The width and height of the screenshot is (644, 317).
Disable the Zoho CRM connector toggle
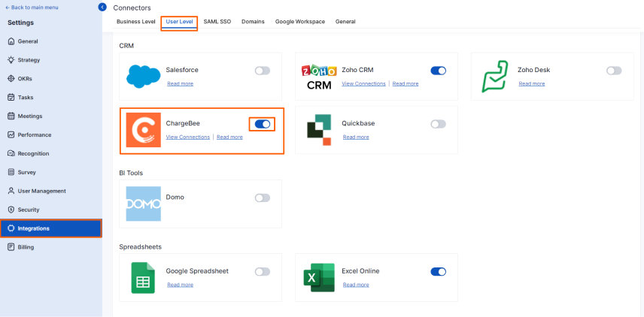(438, 71)
